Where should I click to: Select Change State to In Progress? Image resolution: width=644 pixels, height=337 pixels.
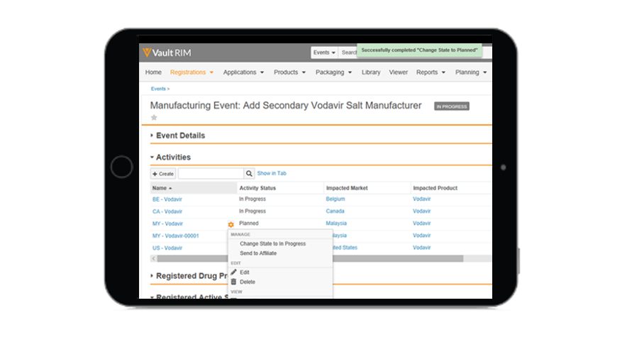[x=272, y=243]
